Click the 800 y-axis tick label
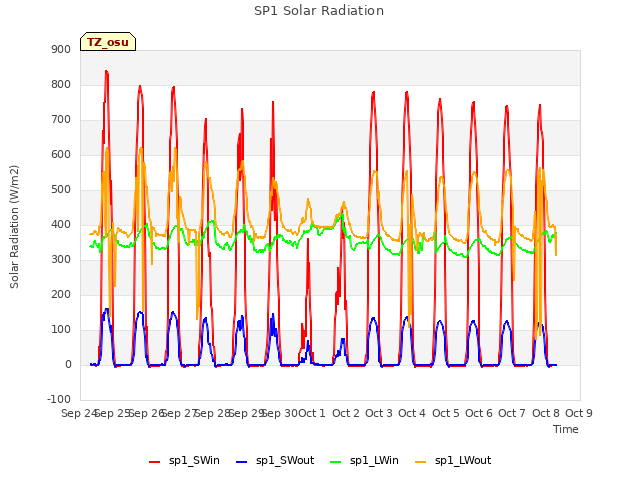This screenshot has width=640, height=480. pyautogui.click(x=61, y=84)
